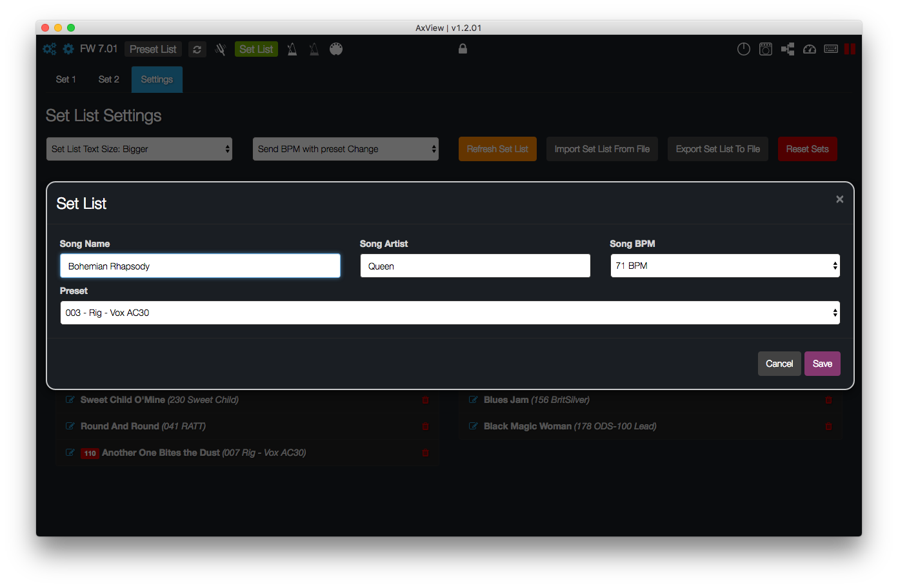Screen dimensions: 898x588
Task: Click the refresh arrows icon in toolbar
Action: [197, 50]
